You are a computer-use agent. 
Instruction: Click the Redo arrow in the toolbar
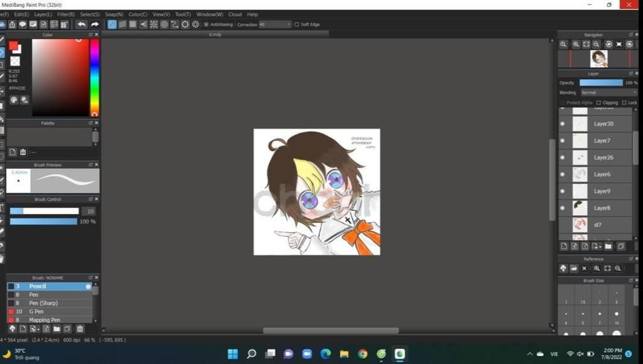click(95, 24)
